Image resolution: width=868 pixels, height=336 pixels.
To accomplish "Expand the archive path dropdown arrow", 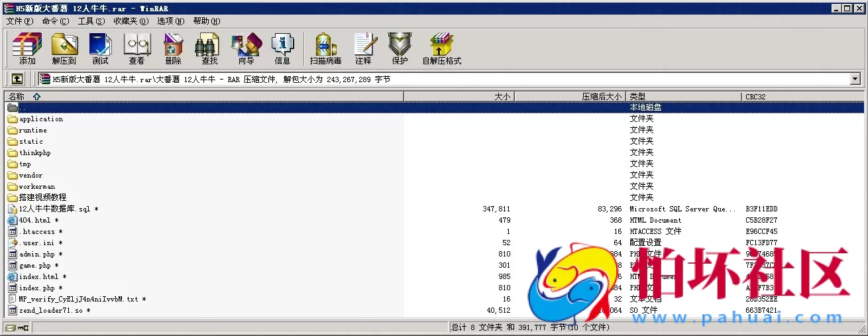I will tap(855, 80).
